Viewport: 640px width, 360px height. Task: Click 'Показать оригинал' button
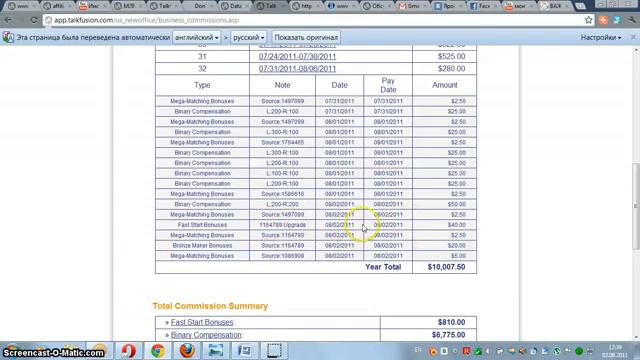pyautogui.click(x=306, y=37)
